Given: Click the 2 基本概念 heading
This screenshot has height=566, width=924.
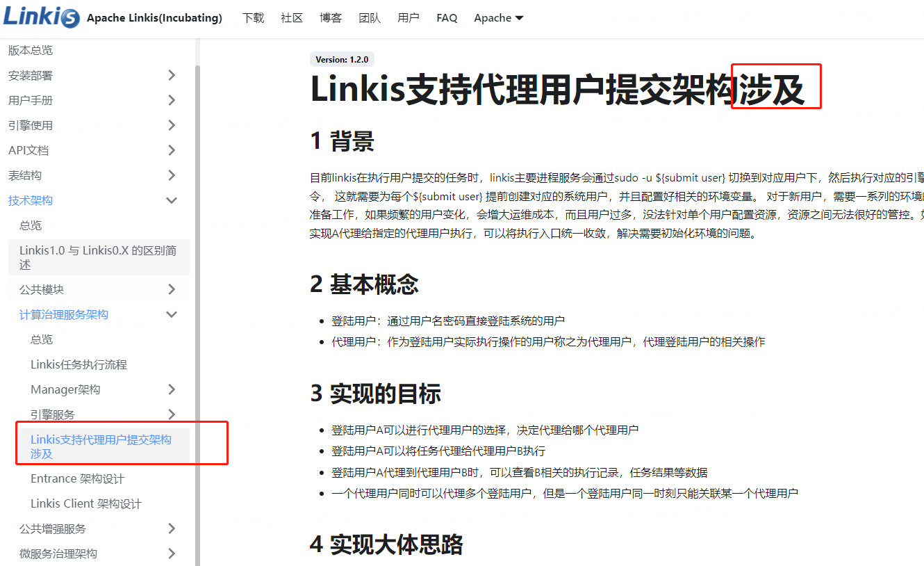Looking at the screenshot, I should [x=364, y=284].
